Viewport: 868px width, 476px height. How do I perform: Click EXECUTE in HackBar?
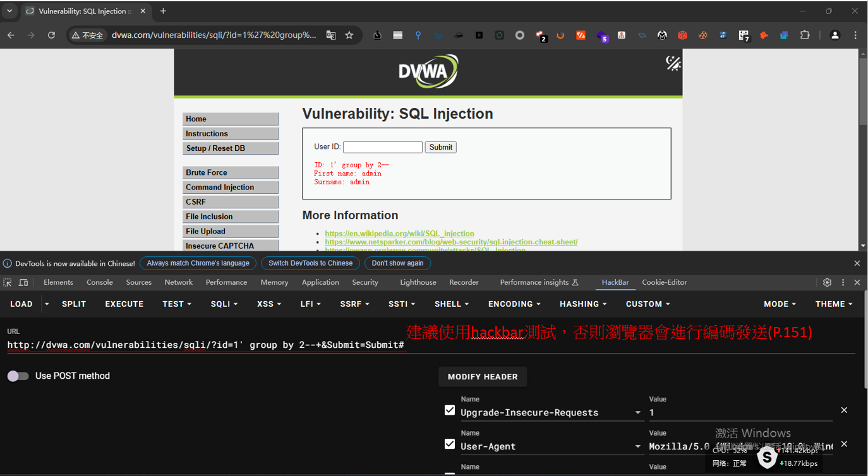click(x=124, y=304)
